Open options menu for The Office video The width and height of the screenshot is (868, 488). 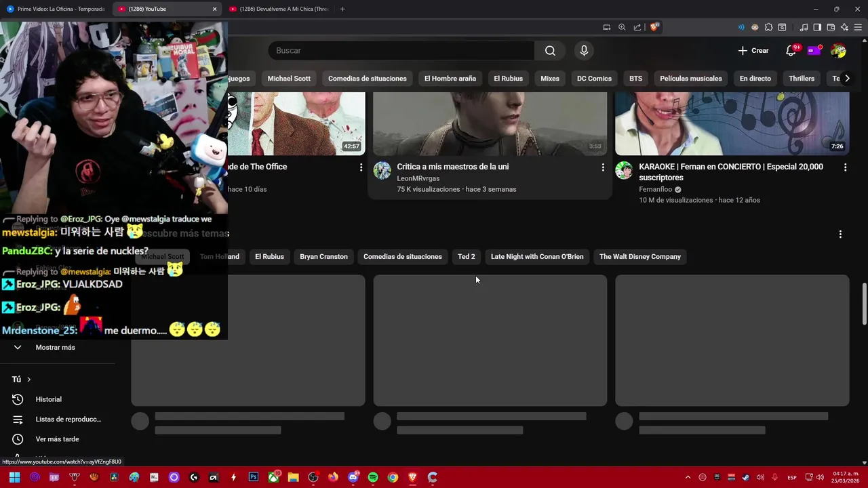361,167
